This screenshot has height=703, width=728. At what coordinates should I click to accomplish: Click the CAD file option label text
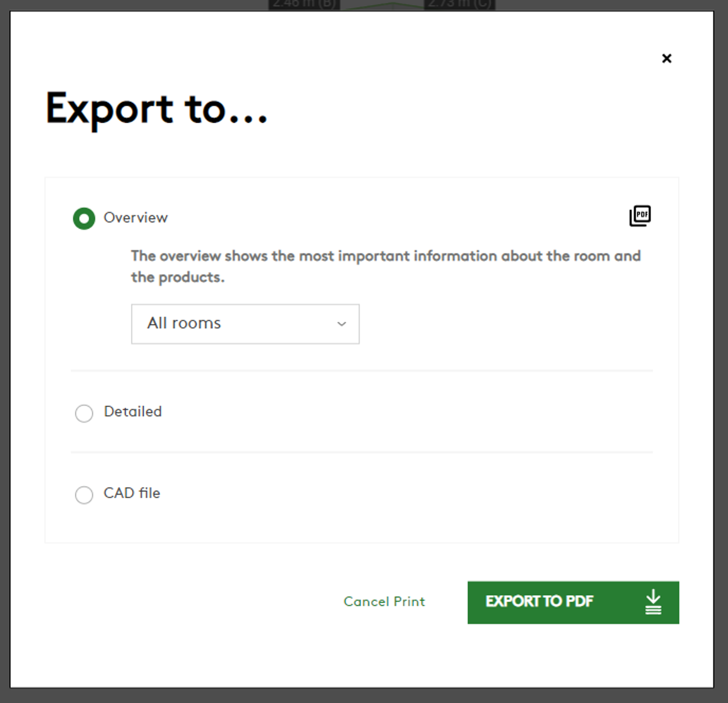(x=132, y=493)
